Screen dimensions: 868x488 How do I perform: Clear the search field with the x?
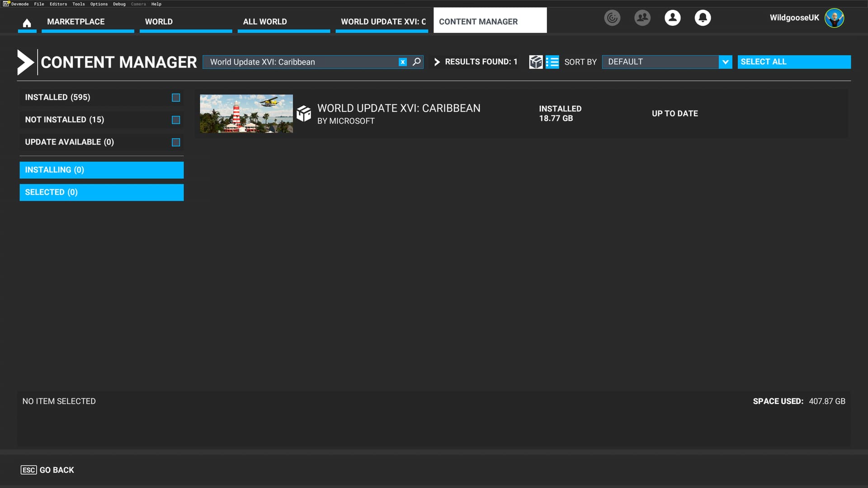coord(402,62)
